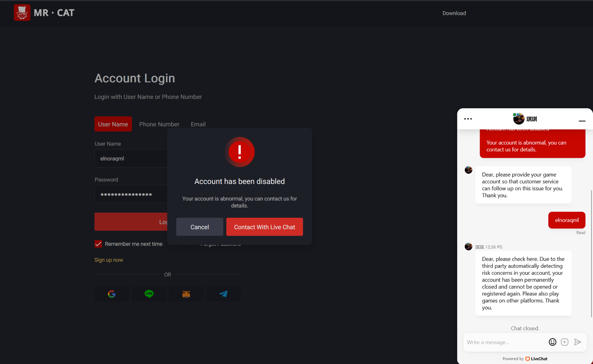Sign in with the LINE icon

(149, 294)
